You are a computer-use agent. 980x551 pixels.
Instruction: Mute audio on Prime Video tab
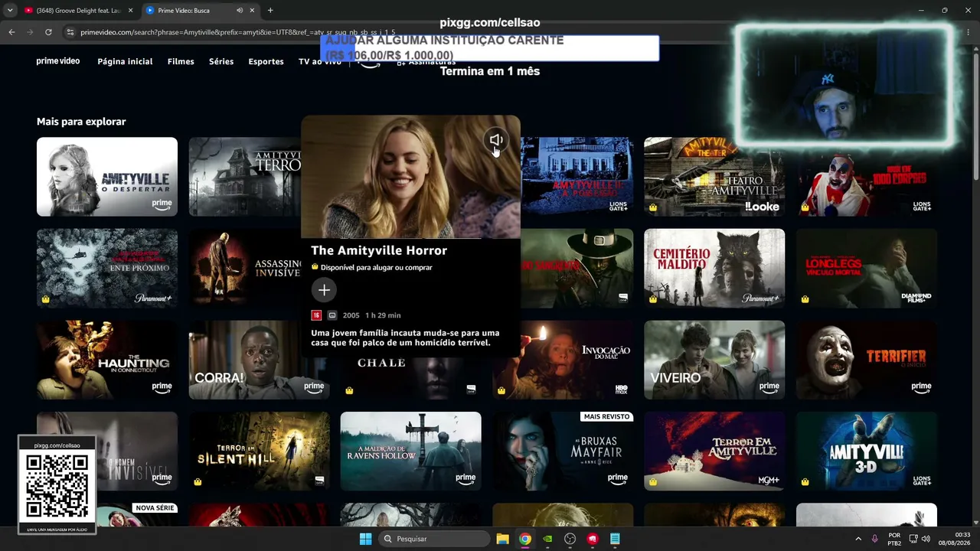(x=240, y=11)
